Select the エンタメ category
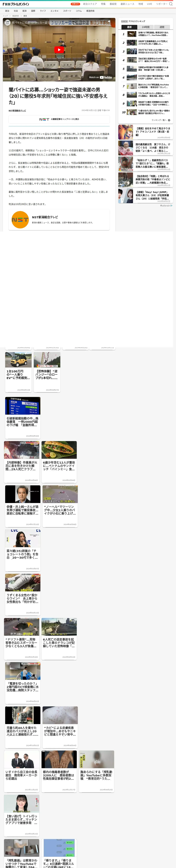The width and height of the screenshot is (176, 868). (x=54, y=11)
